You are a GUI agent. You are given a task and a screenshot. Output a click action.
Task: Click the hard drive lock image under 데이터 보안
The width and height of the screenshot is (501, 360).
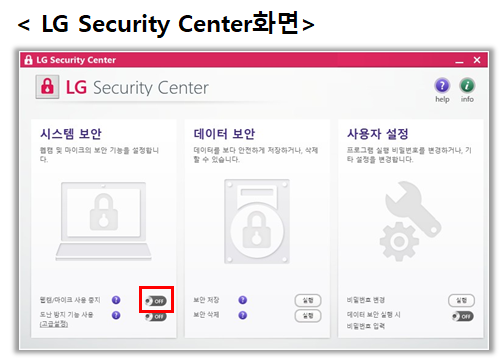tap(257, 221)
